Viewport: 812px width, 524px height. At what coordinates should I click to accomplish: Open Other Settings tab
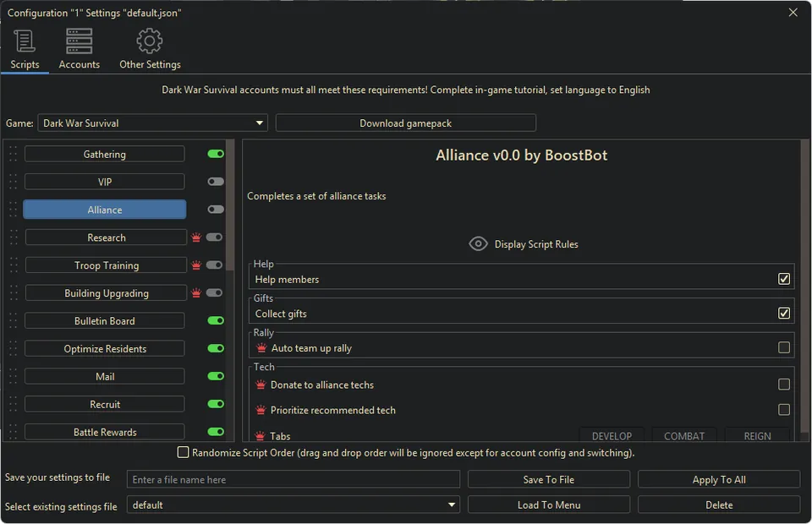pyautogui.click(x=150, y=50)
